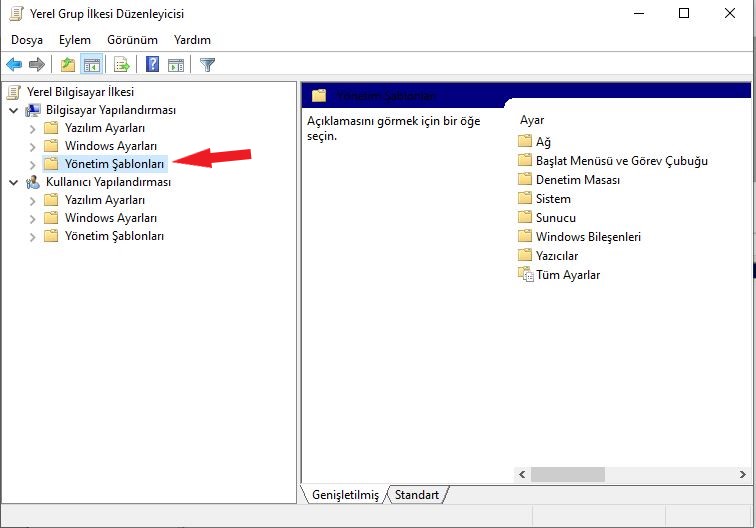Screen dimensions: 756x528
Task: Click the Ayar column header
Action: click(532, 120)
